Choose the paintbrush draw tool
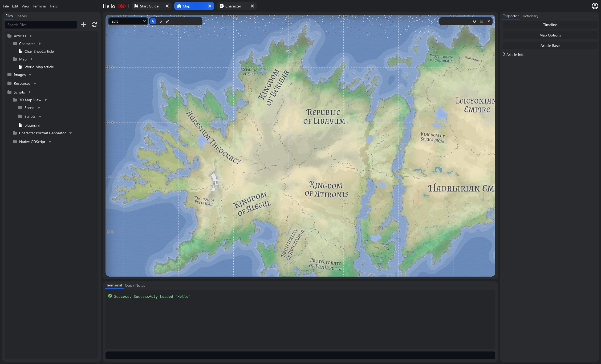The width and height of the screenshot is (601, 364). 168,21
